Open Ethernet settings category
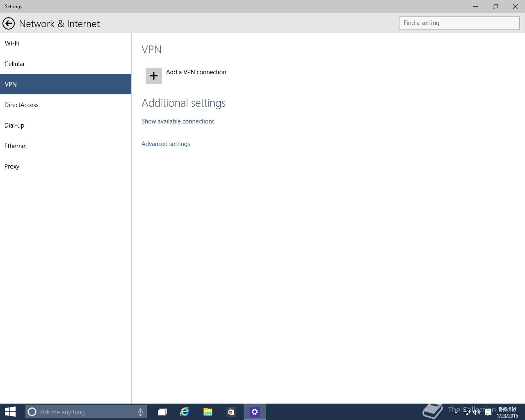This screenshot has width=525, height=420. point(66,146)
